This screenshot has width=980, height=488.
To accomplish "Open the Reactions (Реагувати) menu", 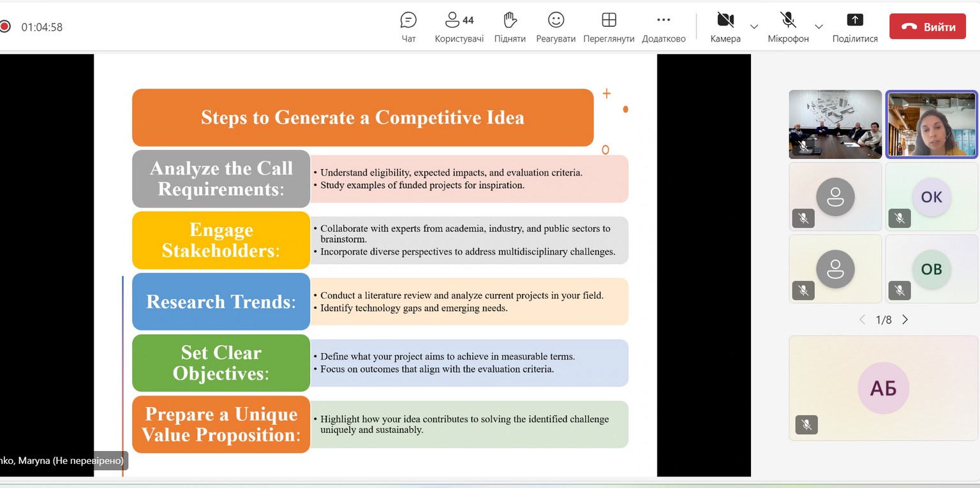I will (x=556, y=27).
